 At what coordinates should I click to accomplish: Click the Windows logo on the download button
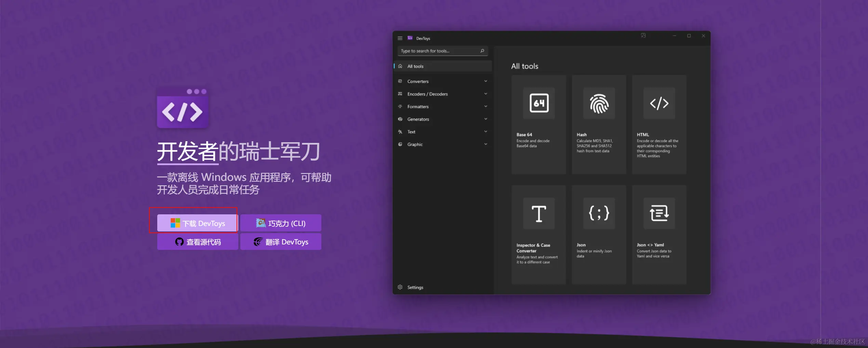pyautogui.click(x=175, y=223)
